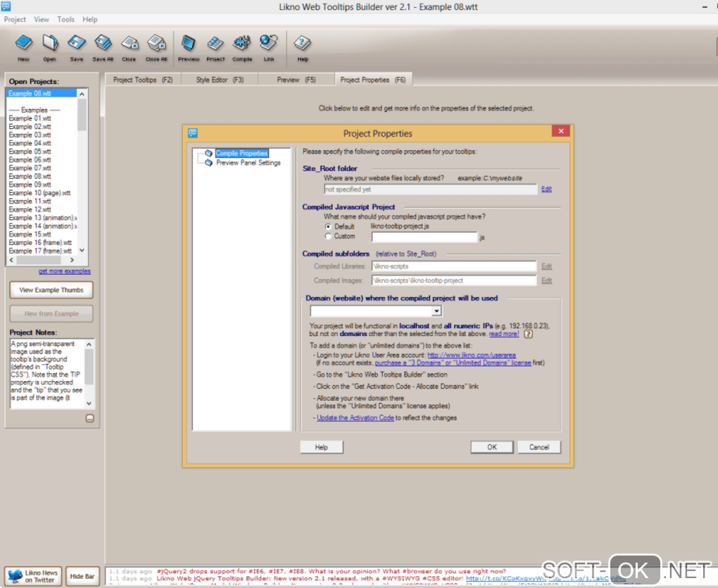The width and height of the screenshot is (718, 588).
Task: Click OK in Project Properties dialog
Action: [x=492, y=447]
